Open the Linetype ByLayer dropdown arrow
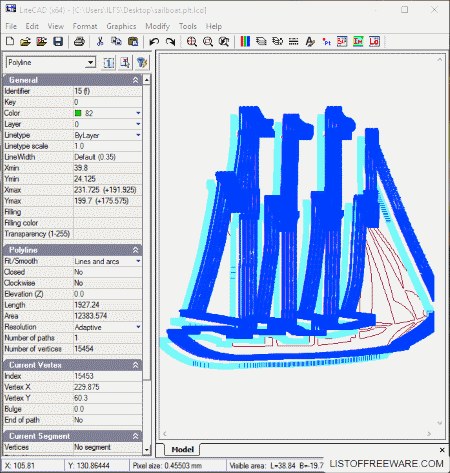Image resolution: width=450 pixels, height=473 pixels. [x=138, y=135]
